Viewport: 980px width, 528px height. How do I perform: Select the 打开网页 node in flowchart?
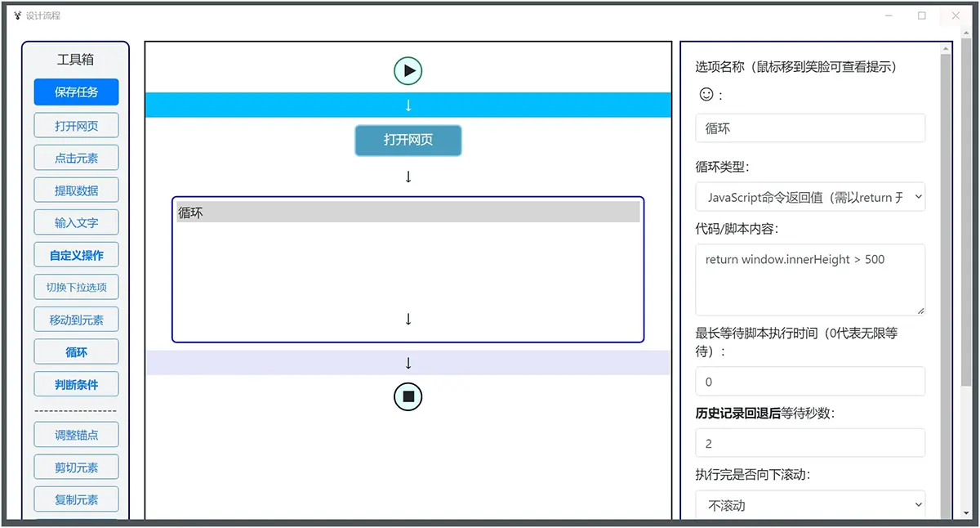[x=408, y=141]
